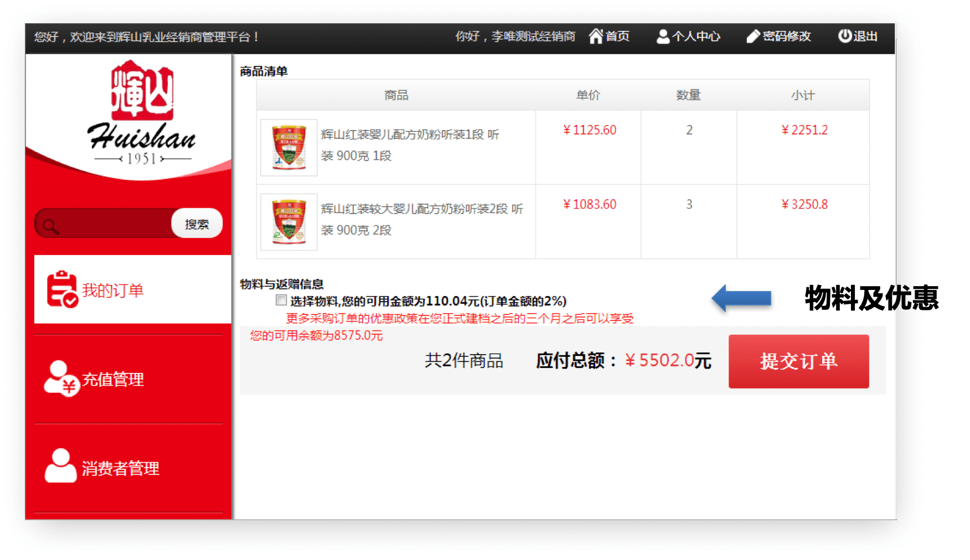Click the pencil icon for 密码修改
Screen dimensions: 970x560
(x=753, y=37)
